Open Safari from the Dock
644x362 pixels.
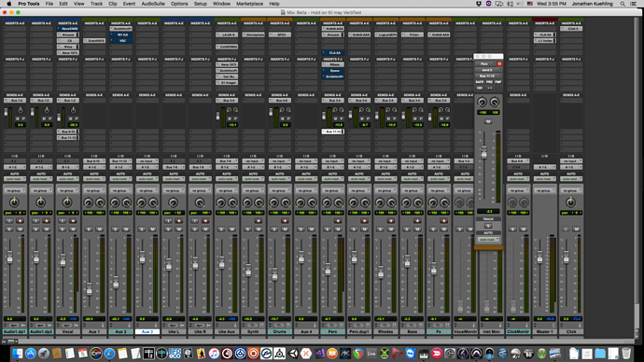109,354
